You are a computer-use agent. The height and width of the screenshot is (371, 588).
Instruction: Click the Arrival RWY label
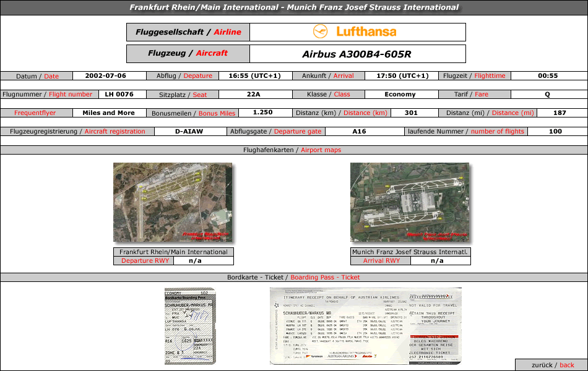click(x=381, y=261)
